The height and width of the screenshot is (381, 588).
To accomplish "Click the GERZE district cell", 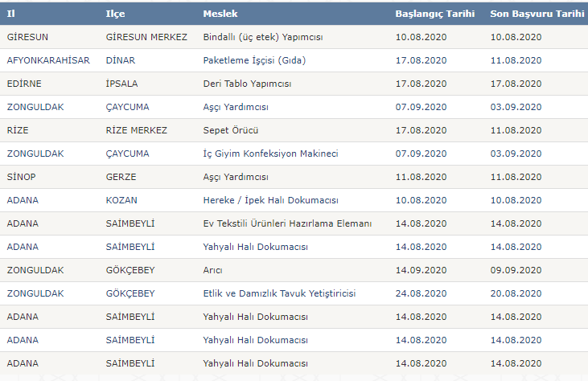I will tap(121, 177).
